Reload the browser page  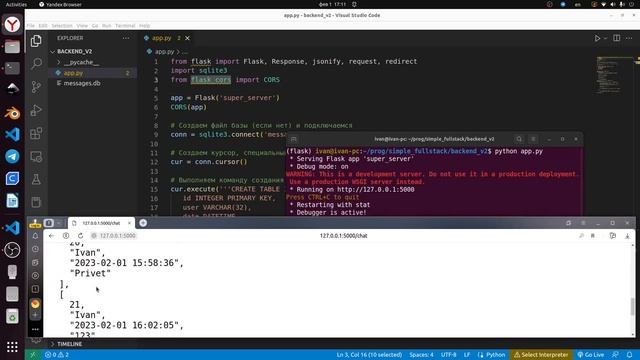[x=80, y=236]
